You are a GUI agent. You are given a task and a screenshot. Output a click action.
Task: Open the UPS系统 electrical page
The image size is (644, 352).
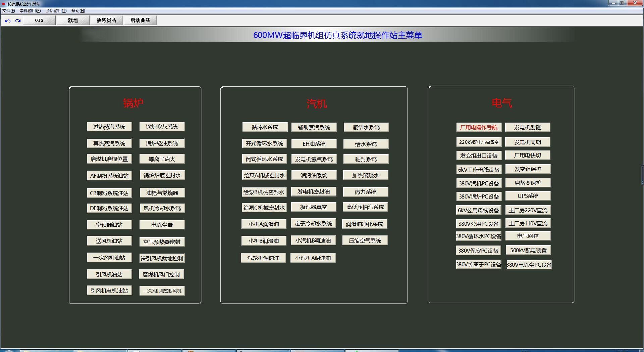tap(528, 196)
